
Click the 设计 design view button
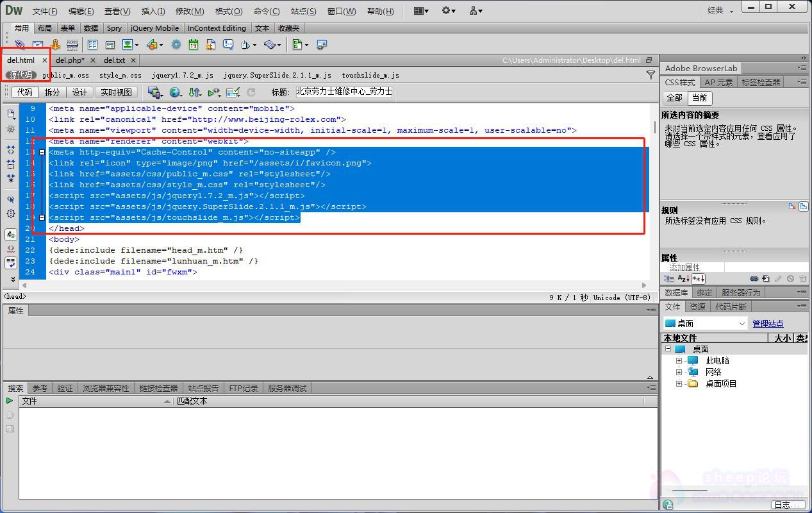79,92
